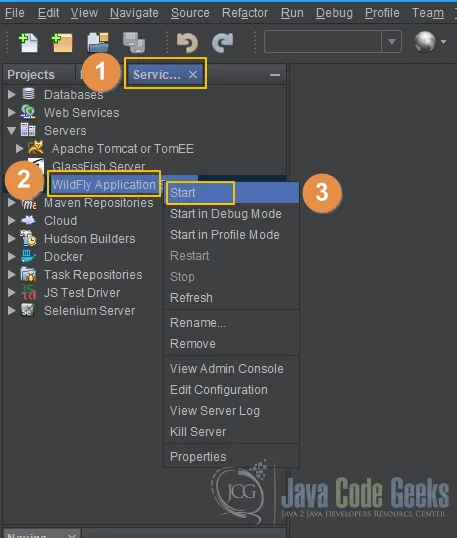
Task: Expand the Databases tree node
Action: (12, 94)
